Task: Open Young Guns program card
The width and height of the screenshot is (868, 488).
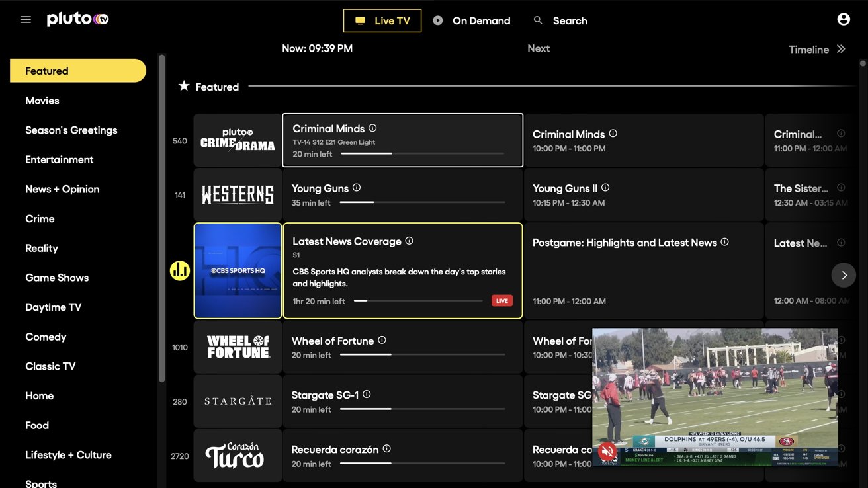Action: [402, 194]
